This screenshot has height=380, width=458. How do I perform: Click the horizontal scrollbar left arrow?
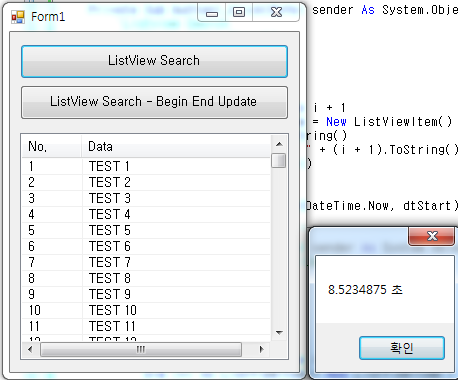click(x=30, y=349)
